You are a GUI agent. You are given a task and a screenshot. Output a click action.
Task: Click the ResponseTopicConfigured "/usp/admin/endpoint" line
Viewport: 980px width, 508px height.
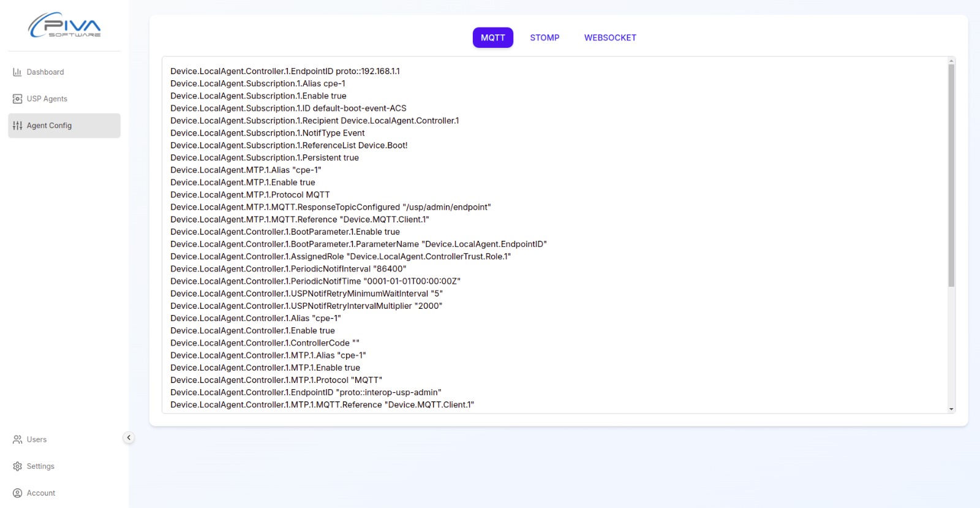pyautogui.click(x=330, y=207)
